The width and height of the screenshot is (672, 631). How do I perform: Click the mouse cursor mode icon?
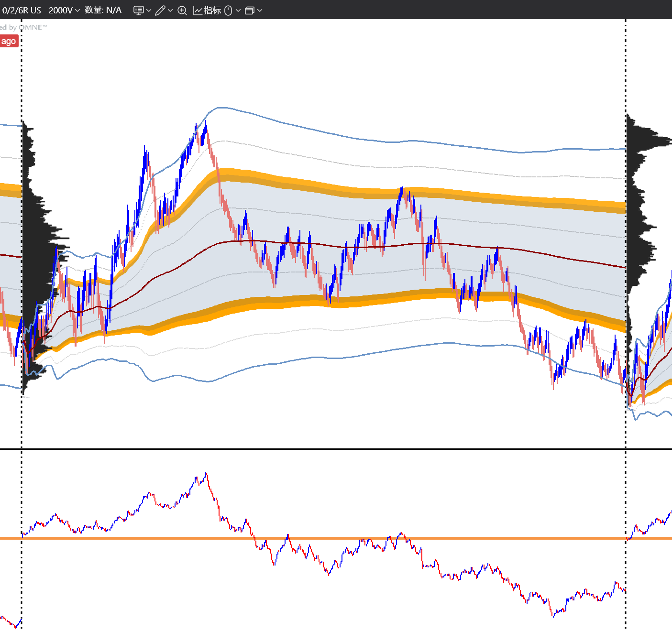[228, 11]
